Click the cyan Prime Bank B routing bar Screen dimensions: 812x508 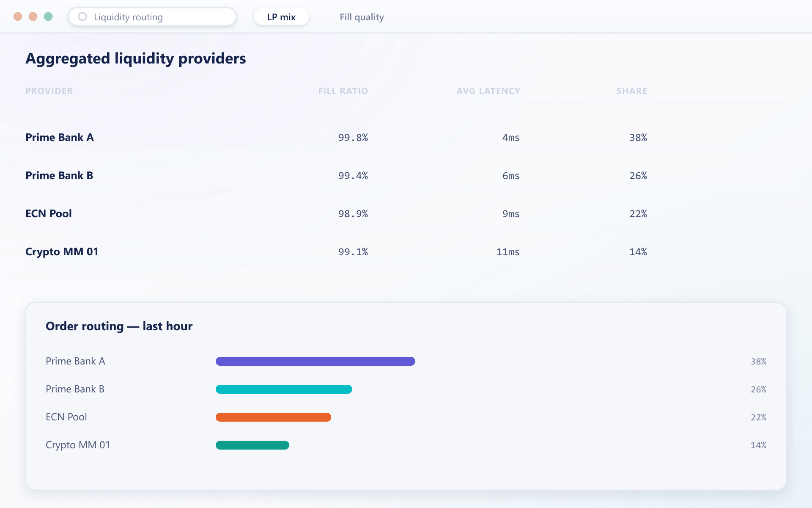pos(284,389)
